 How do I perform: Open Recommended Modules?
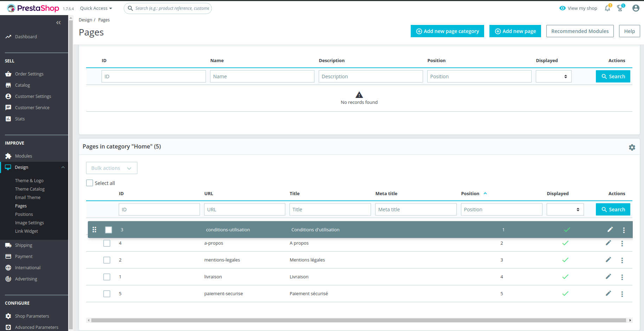[x=580, y=31]
